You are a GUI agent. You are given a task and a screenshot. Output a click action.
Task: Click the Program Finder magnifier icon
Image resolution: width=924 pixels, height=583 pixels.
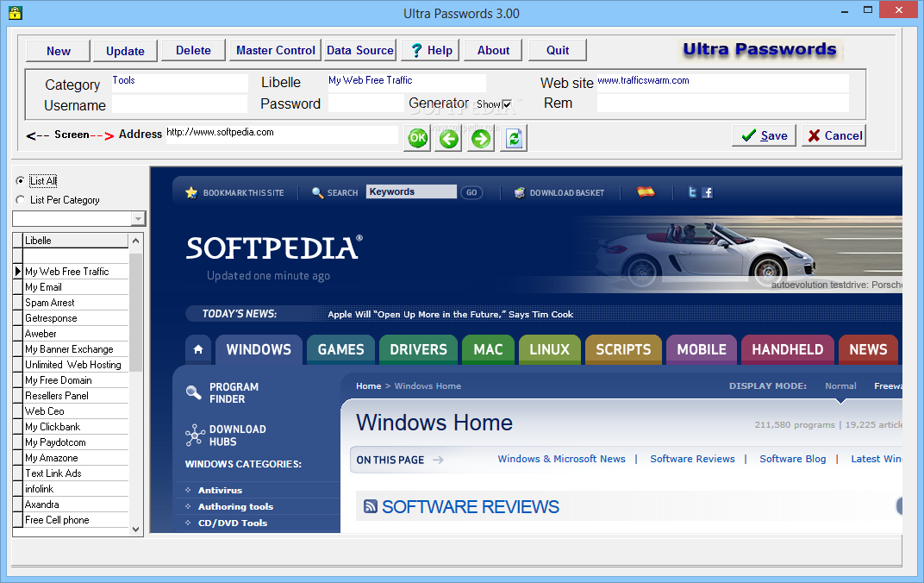pyautogui.click(x=193, y=392)
